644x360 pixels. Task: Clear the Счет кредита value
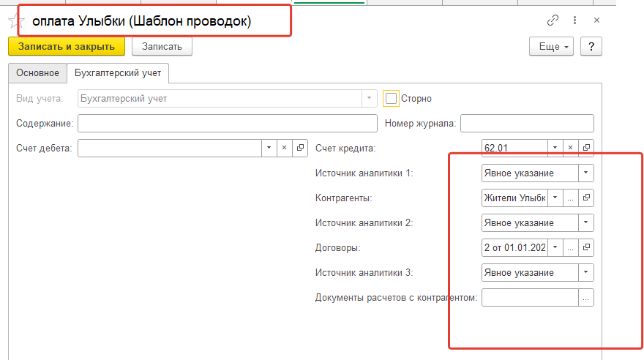pos(571,148)
